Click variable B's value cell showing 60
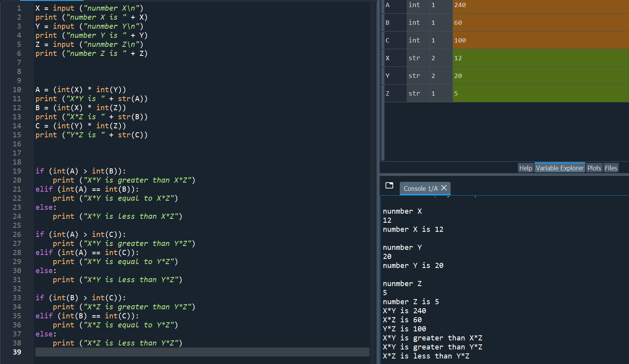The width and height of the screenshot is (629, 364). click(x=540, y=23)
